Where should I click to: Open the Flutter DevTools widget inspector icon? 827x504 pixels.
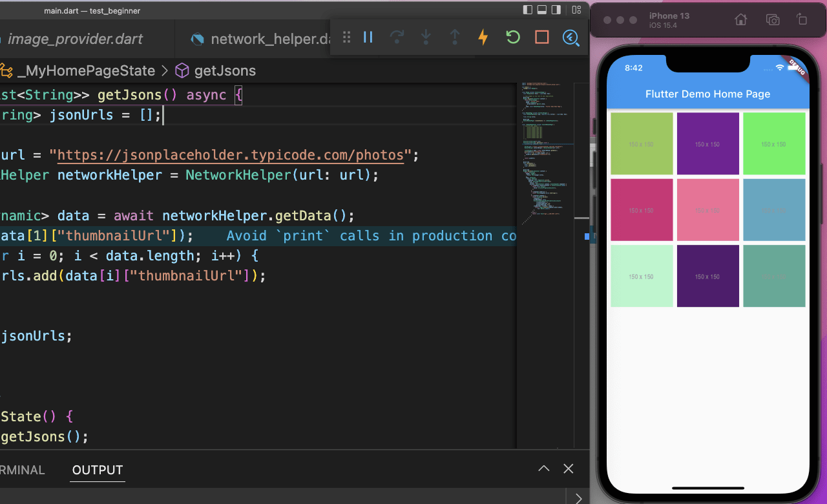click(x=571, y=37)
